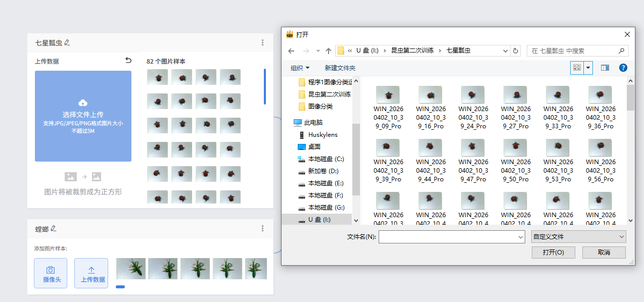Click the 选择文件上传 cloud upload area
The image size is (644, 302).
click(x=83, y=116)
